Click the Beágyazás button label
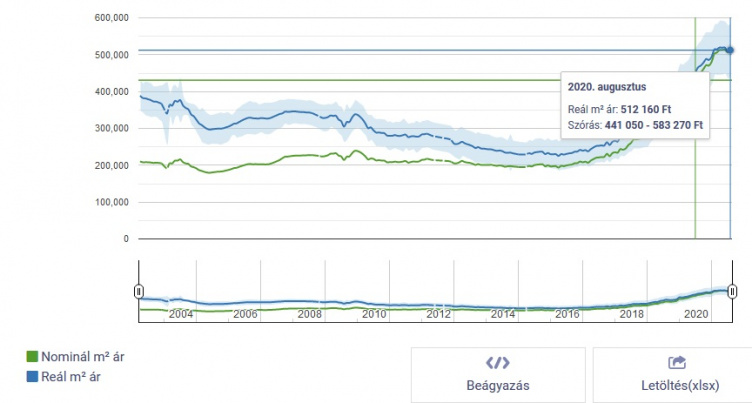This screenshot has width=752, height=403. 497,385
